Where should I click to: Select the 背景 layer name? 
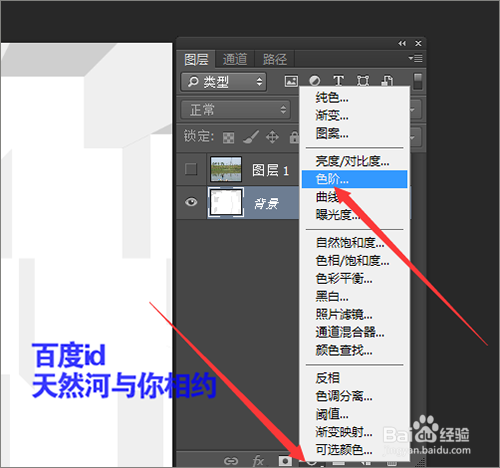click(266, 203)
